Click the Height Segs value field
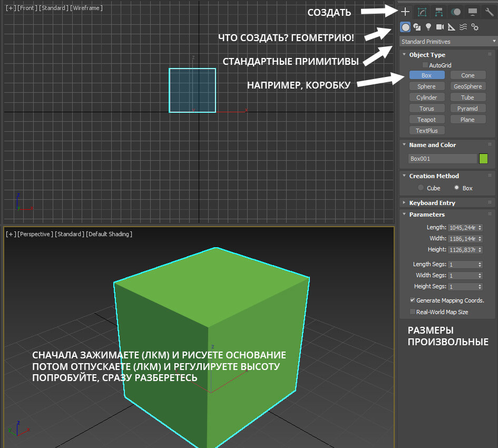This screenshot has height=448, width=498. click(463, 287)
